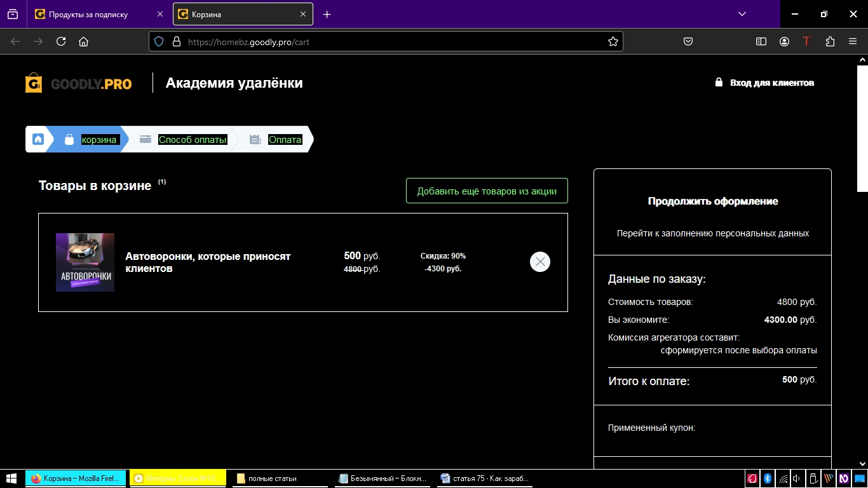
Task: Focus the address bar with homebz.goodly.pro/cart
Action: [386, 41]
